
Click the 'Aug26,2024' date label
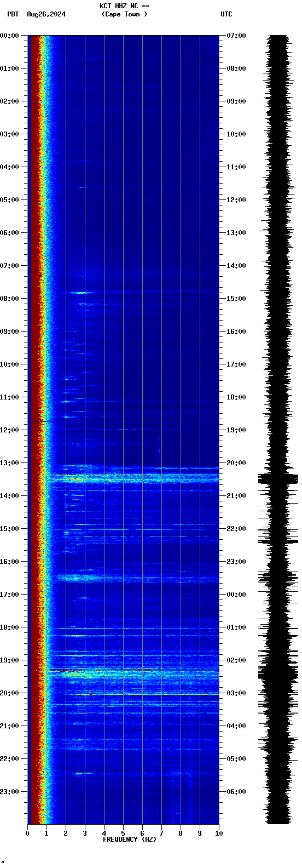[46, 14]
